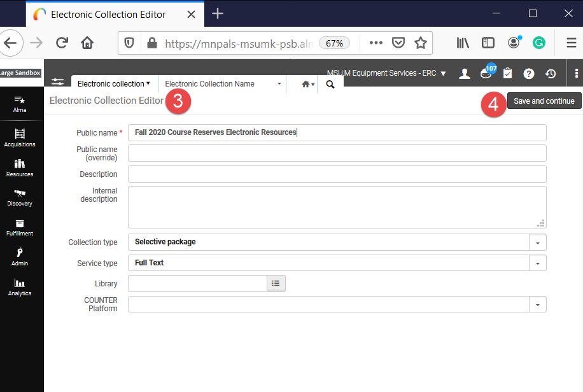Open MSUM Equipment Services location menu

click(386, 73)
